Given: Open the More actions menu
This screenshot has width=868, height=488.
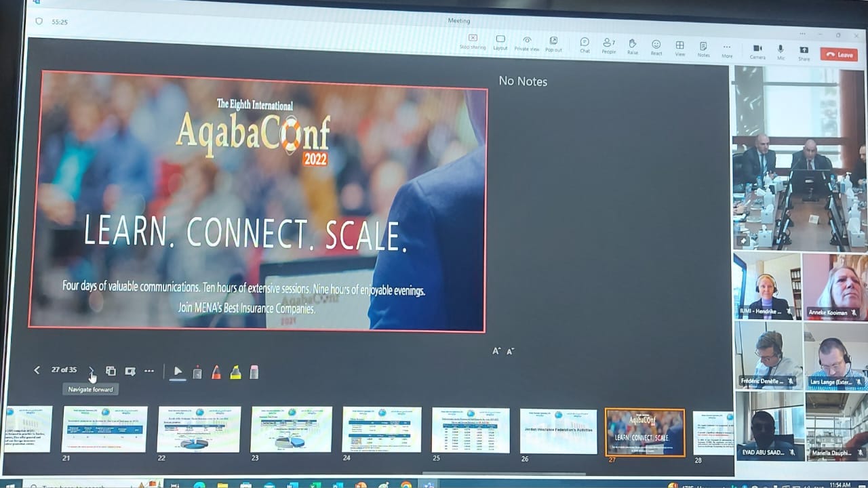Looking at the screenshot, I should (x=727, y=51).
